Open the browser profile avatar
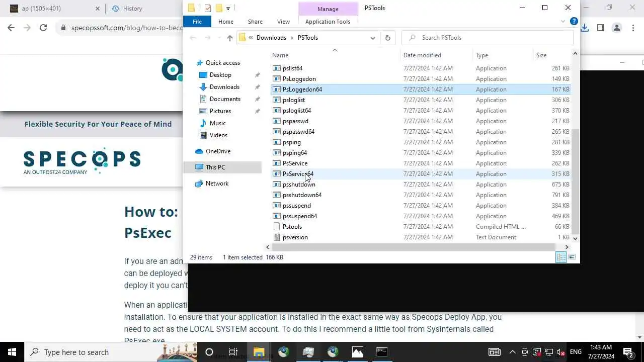 [x=617, y=28]
